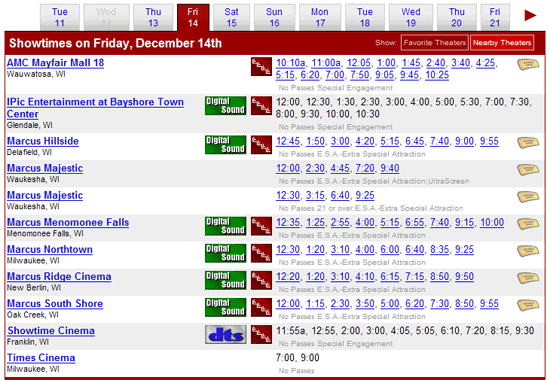Buy tickets using the Marcus Hillside ticket icon
This screenshot has height=380, width=550.
[x=528, y=142]
